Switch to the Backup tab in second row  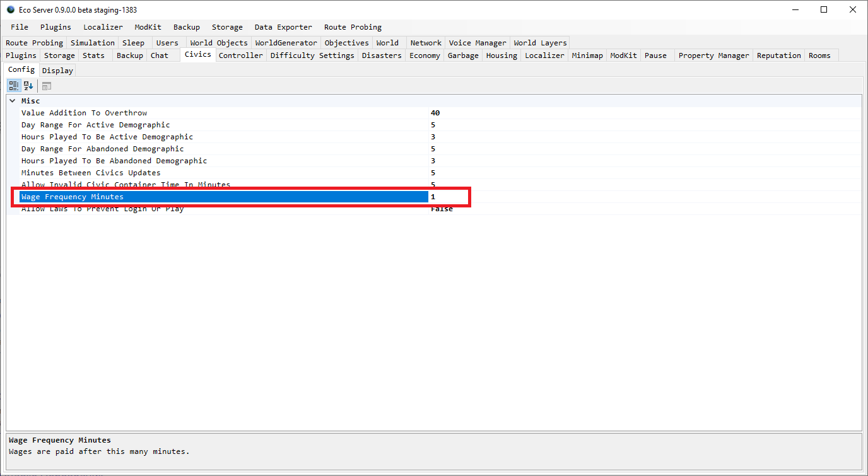pyautogui.click(x=130, y=55)
